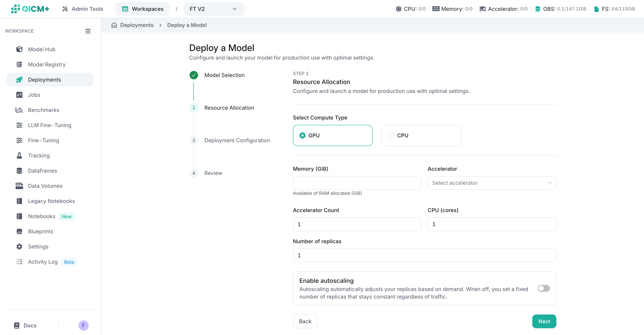Screen dimensions: 644x335
Task: Click the Workspaces button
Action: (142, 9)
